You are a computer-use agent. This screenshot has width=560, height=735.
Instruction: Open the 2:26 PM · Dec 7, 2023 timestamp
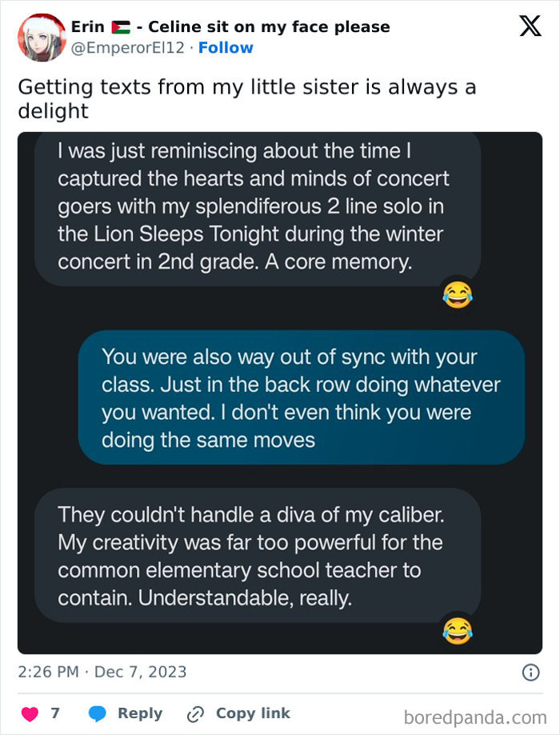click(102, 672)
